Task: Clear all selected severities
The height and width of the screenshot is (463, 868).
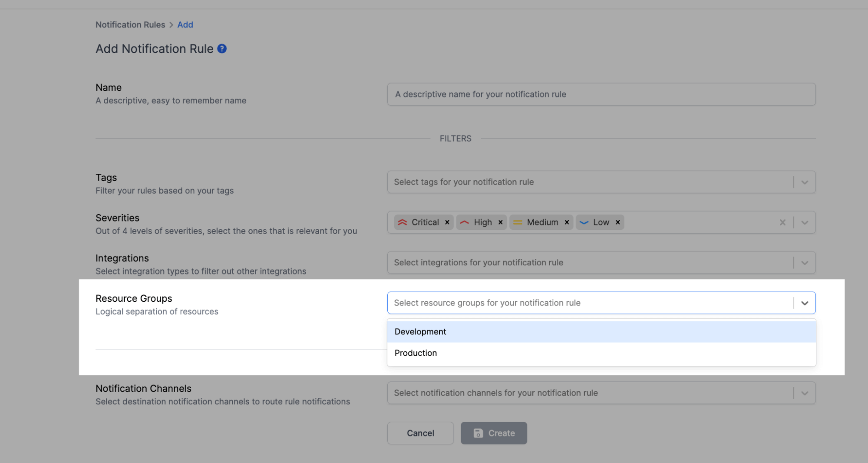Action: [782, 222]
